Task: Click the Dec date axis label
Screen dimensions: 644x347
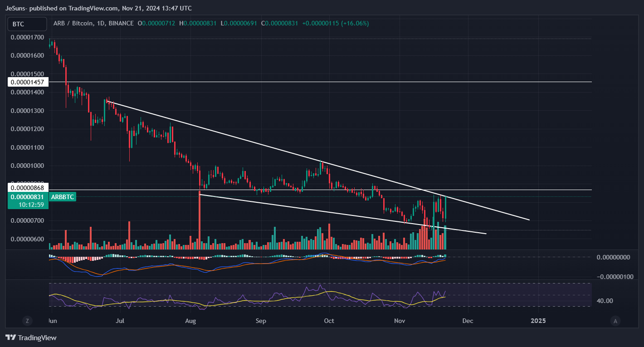Action: [468, 321]
